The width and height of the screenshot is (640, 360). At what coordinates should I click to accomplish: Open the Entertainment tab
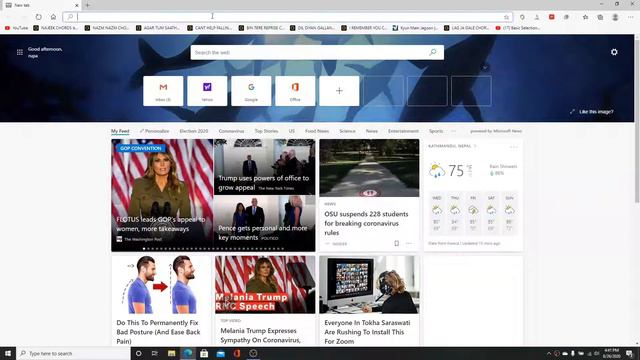click(x=403, y=131)
